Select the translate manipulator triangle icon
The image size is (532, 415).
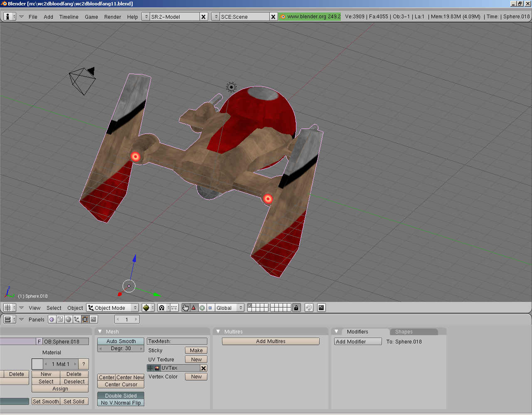(x=194, y=308)
